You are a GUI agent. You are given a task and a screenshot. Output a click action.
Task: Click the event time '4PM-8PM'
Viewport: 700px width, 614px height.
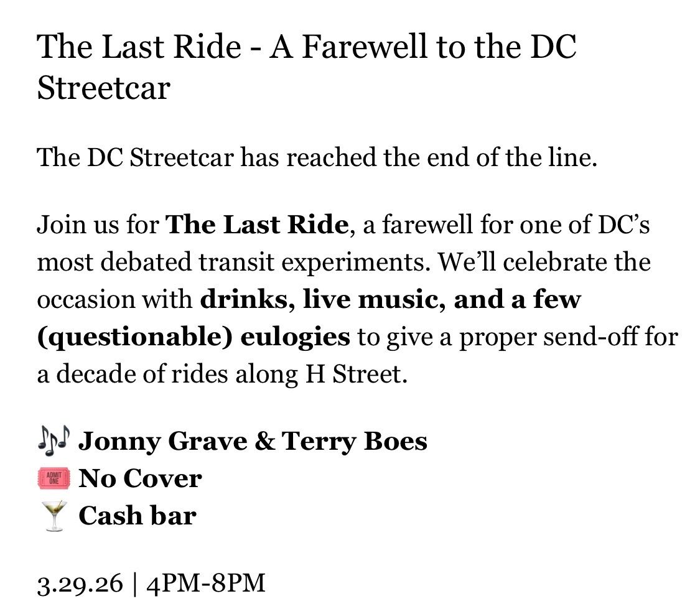click(205, 584)
